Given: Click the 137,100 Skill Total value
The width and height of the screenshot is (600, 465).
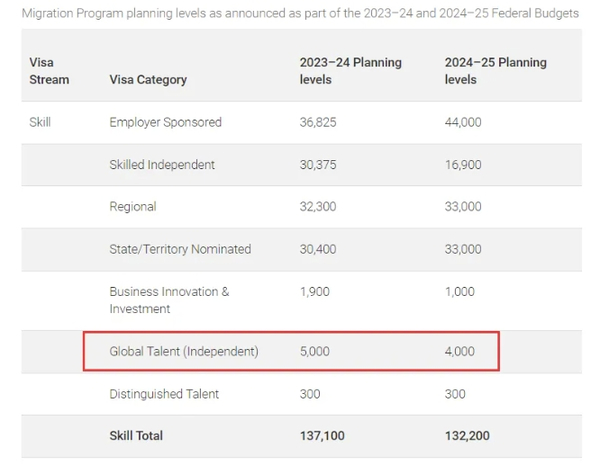Looking at the screenshot, I should (x=322, y=436).
